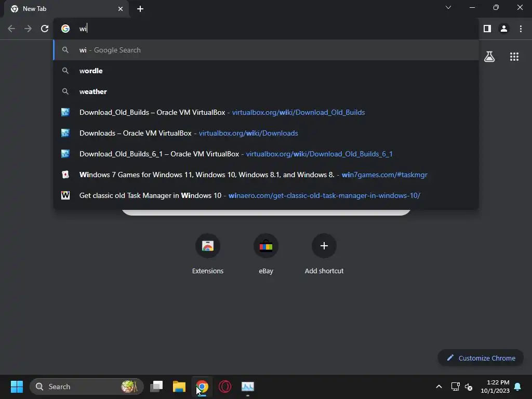The width and height of the screenshot is (532, 399).
Task: Open the Chrome profile avatar icon
Action: coord(504,29)
